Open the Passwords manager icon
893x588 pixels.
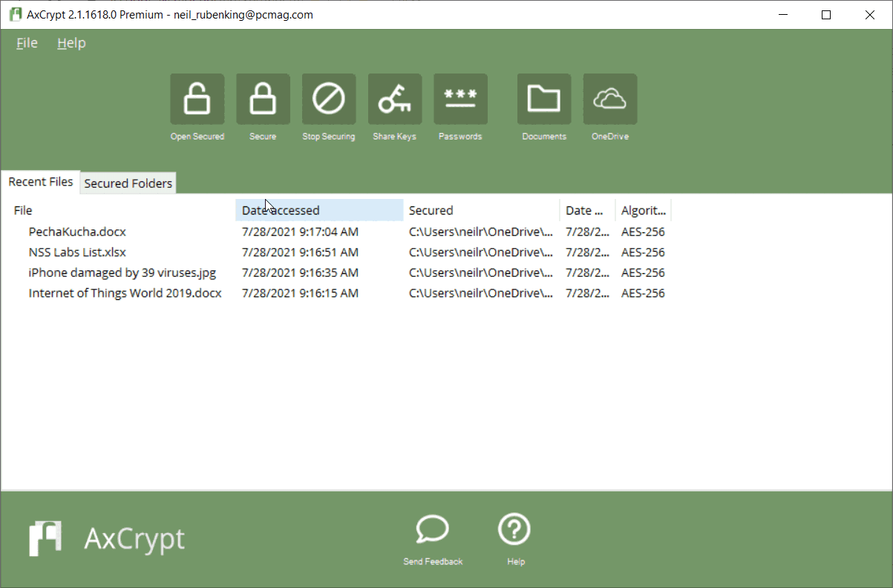point(460,99)
